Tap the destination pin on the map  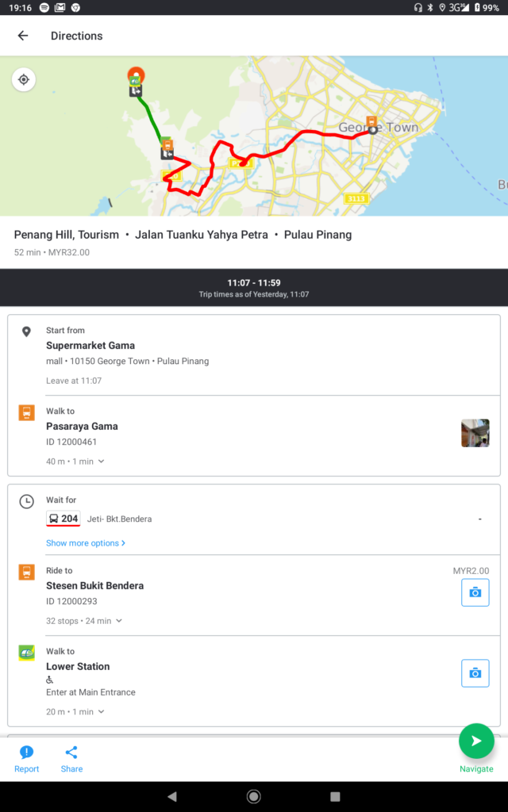click(x=136, y=75)
